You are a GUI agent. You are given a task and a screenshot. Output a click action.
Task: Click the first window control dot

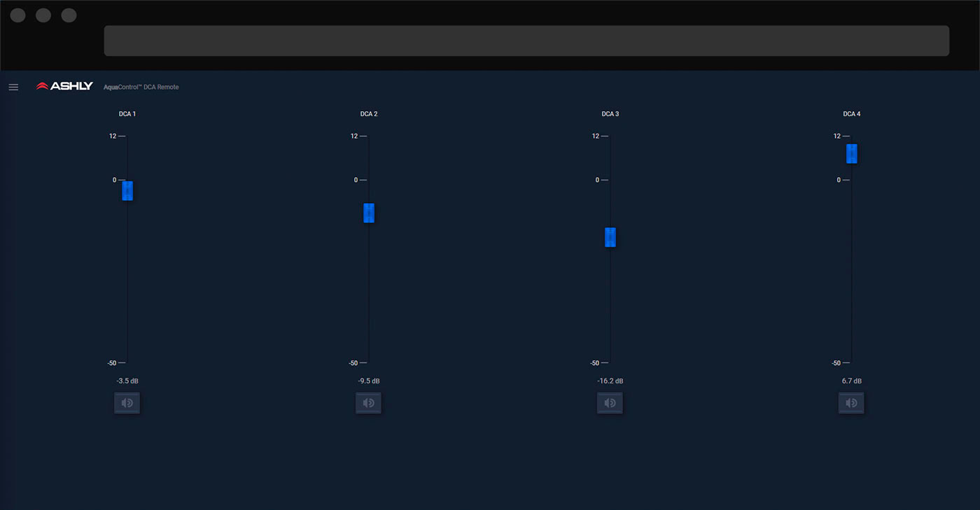tap(18, 15)
